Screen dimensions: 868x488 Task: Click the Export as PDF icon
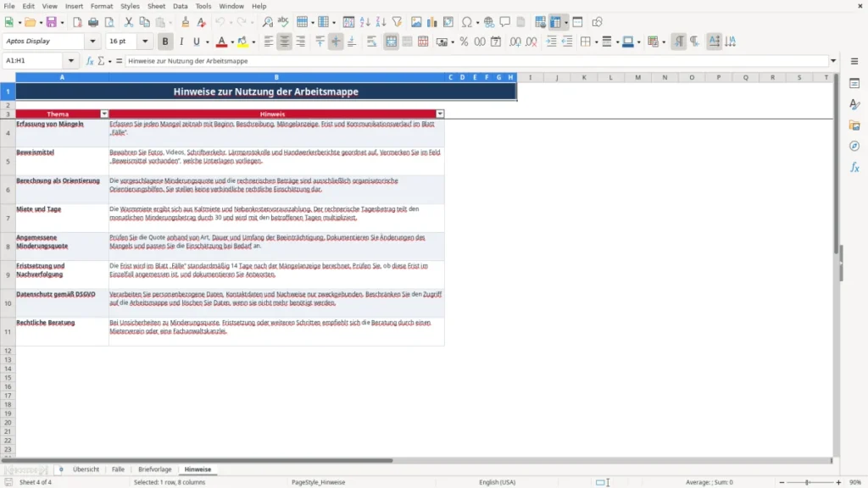[77, 22]
